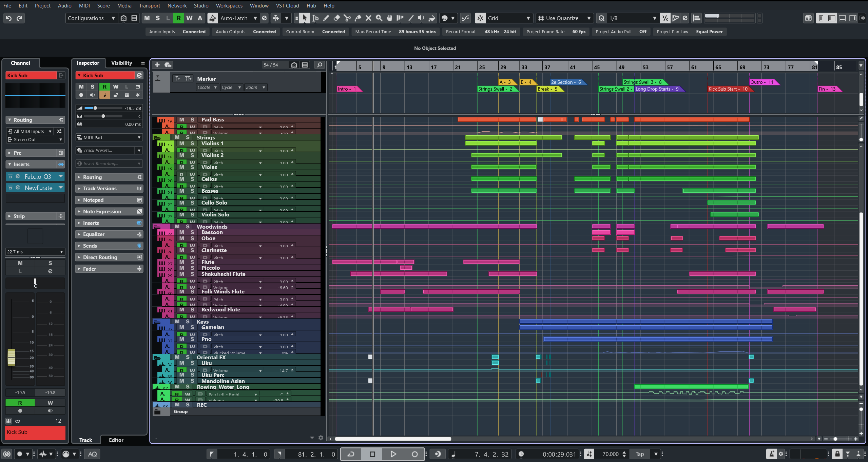Select the Mute X tool
Viewport: 868px width, 462px height.
368,18
